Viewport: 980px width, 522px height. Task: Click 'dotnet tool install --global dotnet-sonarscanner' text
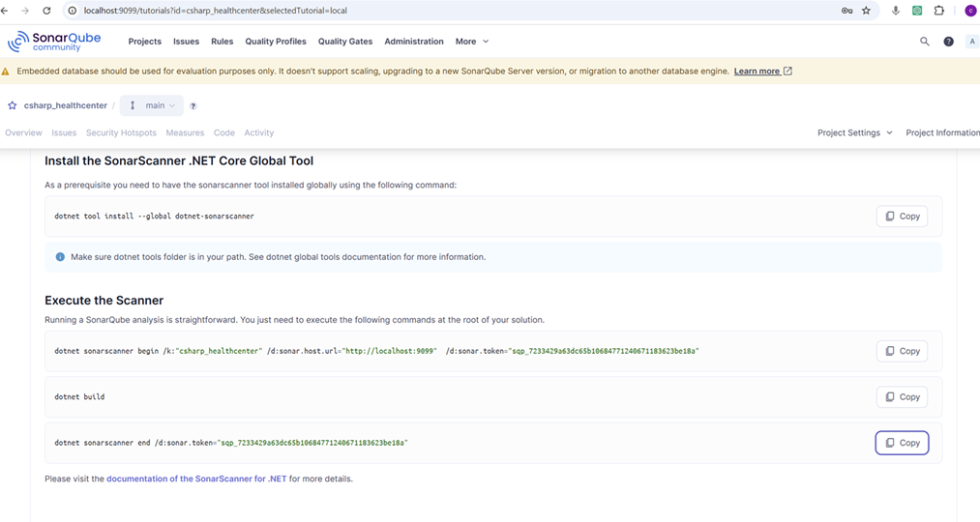pyautogui.click(x=154, y=216)
